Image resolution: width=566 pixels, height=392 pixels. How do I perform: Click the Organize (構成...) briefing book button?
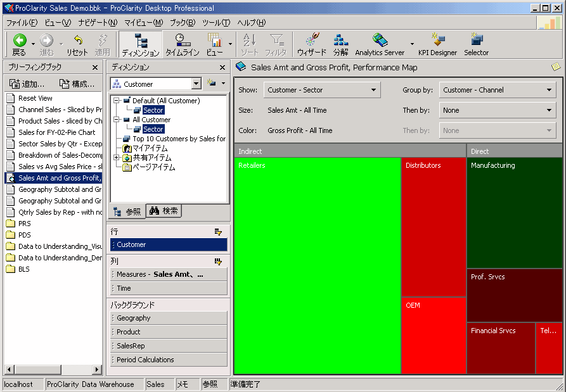click(x=77, y=84)
